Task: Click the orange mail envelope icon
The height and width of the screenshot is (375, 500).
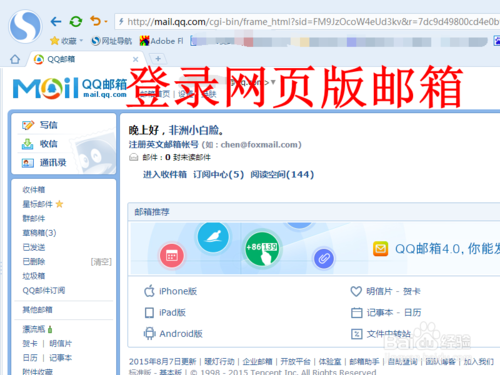Action: coord(381,249)
